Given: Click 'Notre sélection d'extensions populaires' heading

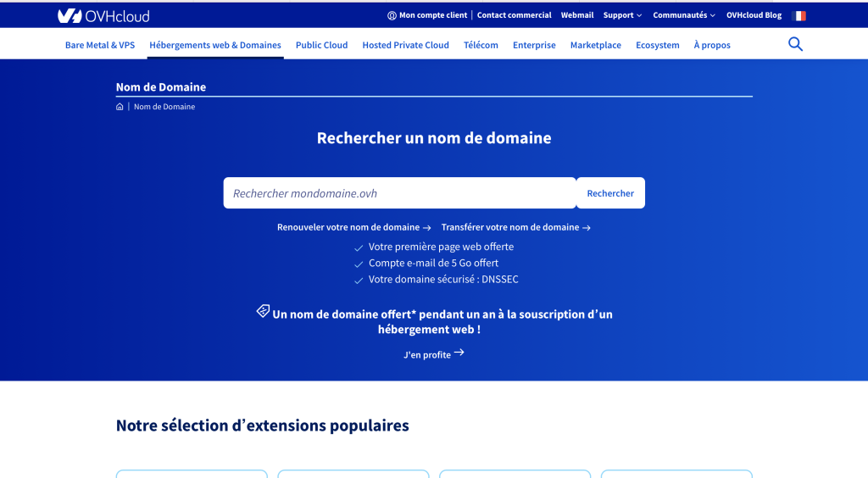Looking at the screenshot, I should tap(263, 425).
